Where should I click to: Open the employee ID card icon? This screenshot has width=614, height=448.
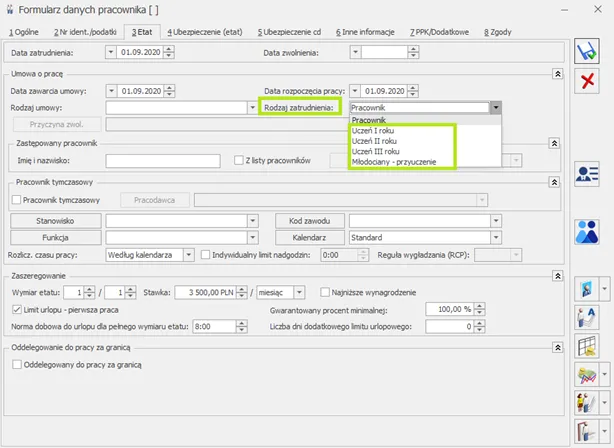coord(587,173)
